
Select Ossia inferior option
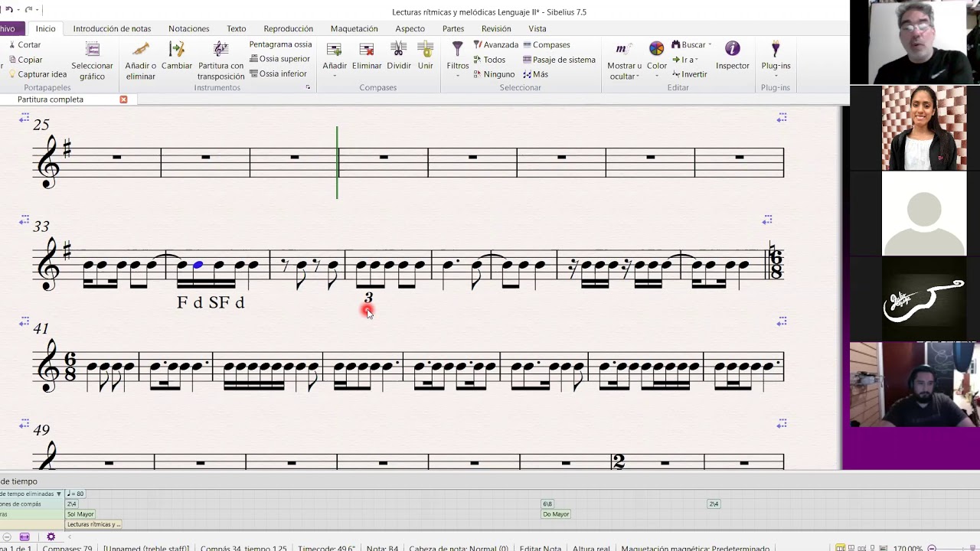point(278,73)
